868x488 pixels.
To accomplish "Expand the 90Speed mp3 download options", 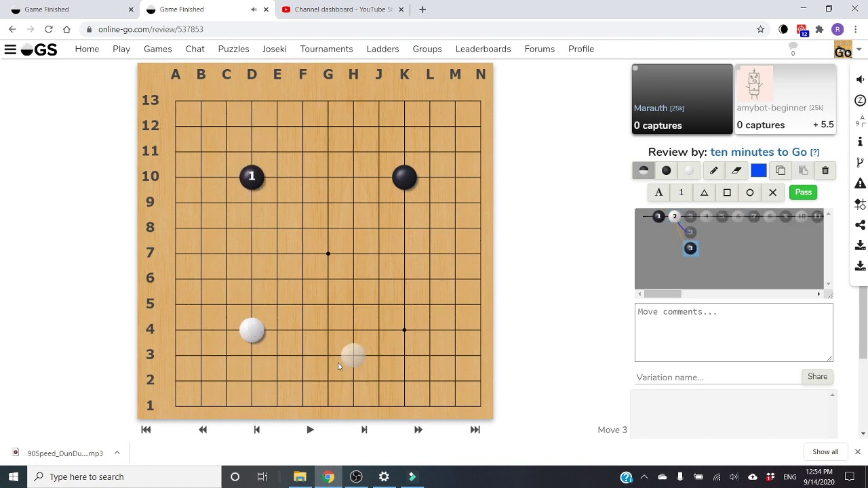I will (x=117, y=453).
